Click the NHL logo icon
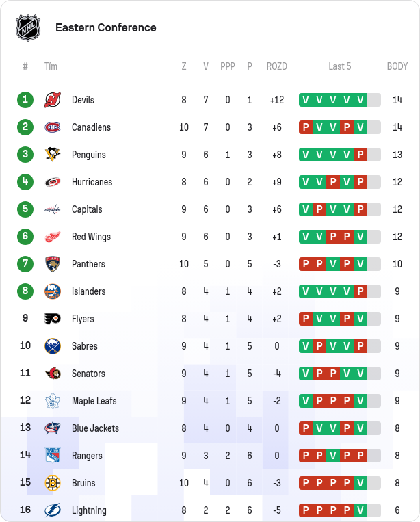The width and height of the screenshot is (420, 522). coord(28,28)
